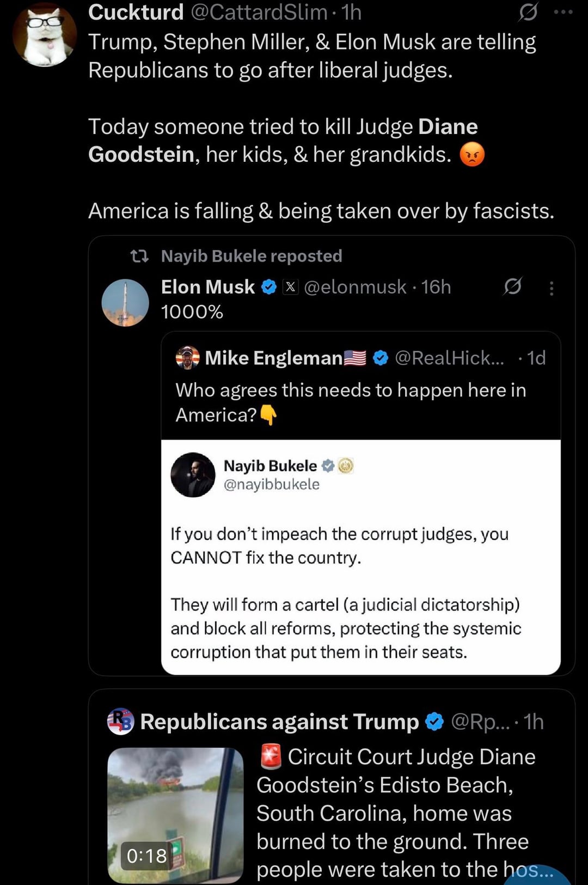Tap the X affiliation badge beside Elon Musk
The image size is (588, 885).
point(291,287)
